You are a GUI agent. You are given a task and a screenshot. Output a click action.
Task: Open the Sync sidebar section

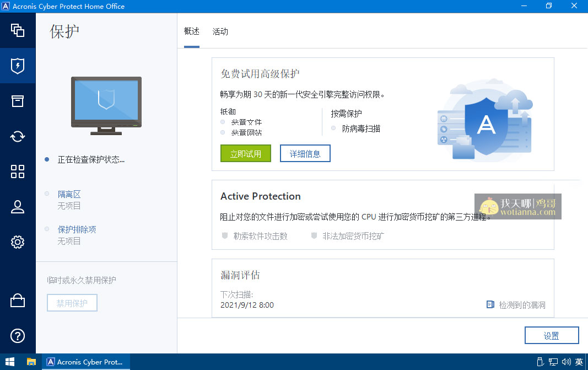tap(18, 136)
